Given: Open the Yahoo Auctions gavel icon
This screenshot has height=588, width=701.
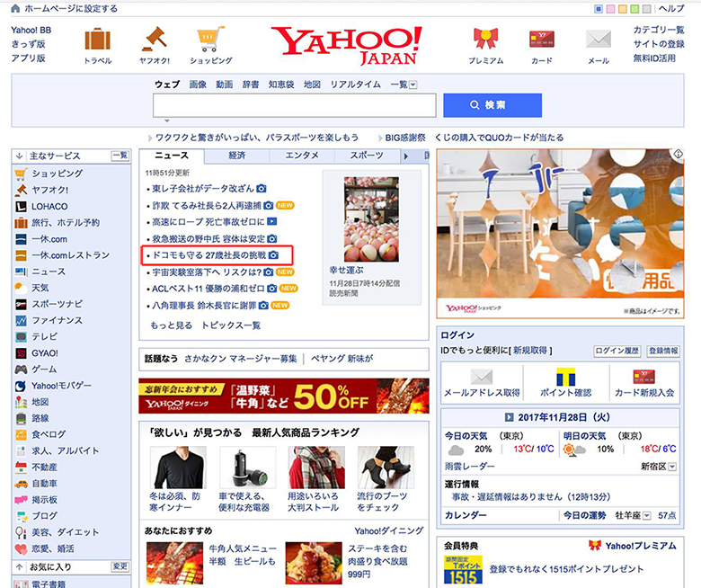Looking at the screenshot, I should click(x=155, y=39).
